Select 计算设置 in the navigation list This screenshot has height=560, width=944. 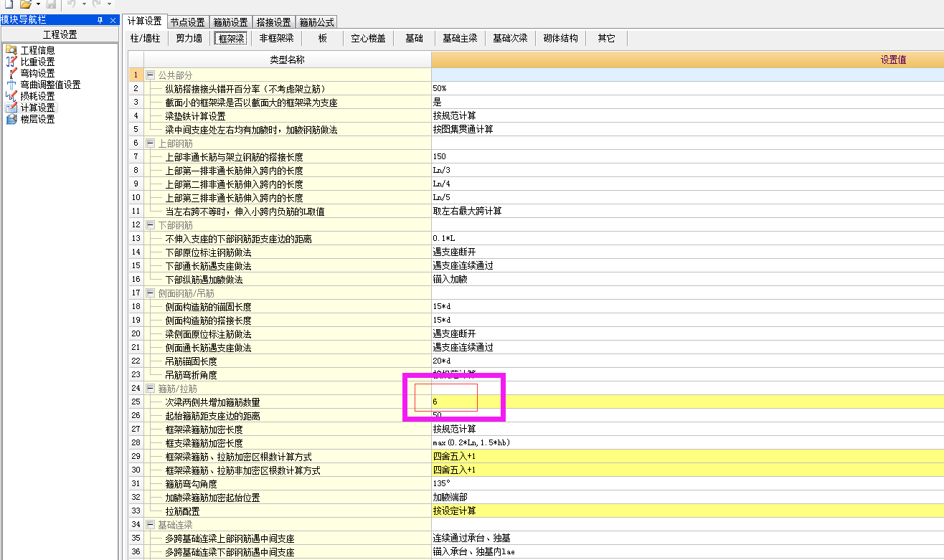click(37, 108)
